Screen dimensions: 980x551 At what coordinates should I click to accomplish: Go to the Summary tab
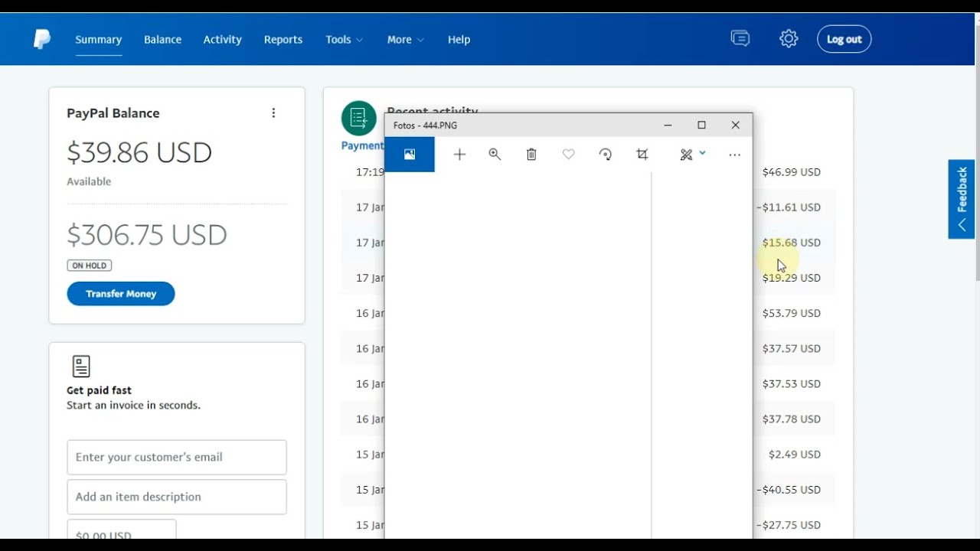click(x=98, y=39)
